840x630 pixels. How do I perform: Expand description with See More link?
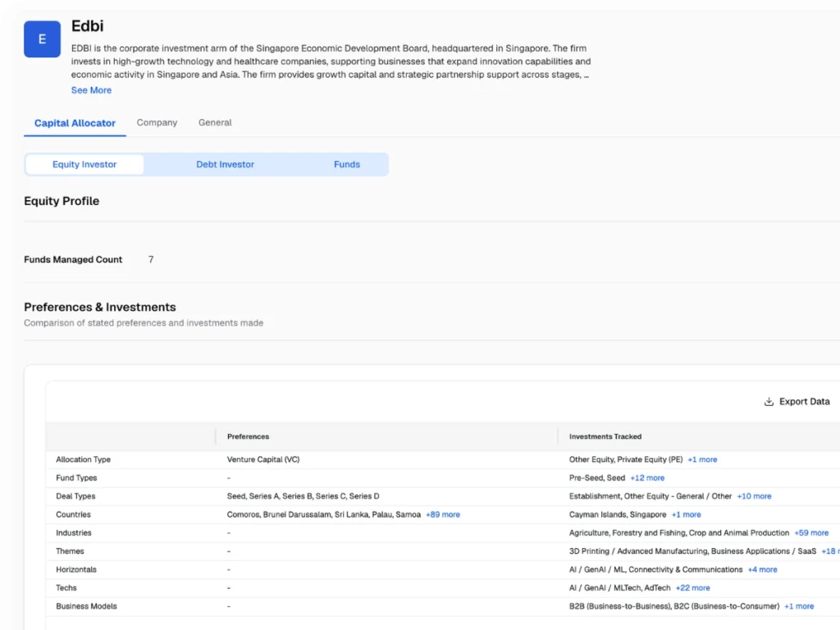click(91, 90)
